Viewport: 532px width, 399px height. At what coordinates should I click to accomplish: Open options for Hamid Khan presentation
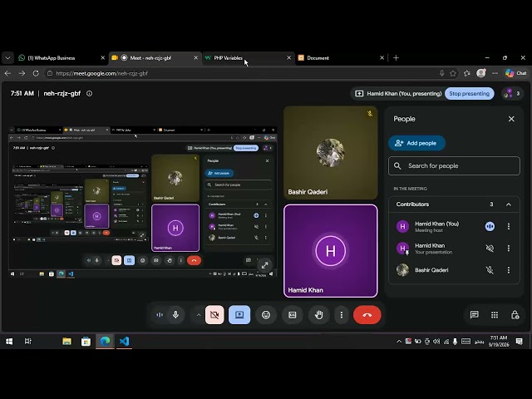coord(509,249)
